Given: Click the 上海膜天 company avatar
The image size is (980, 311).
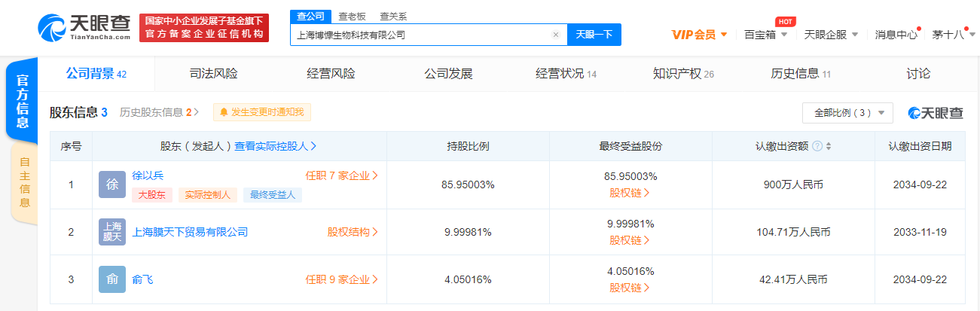Looking at the screenshot, I should pos(112,232).
